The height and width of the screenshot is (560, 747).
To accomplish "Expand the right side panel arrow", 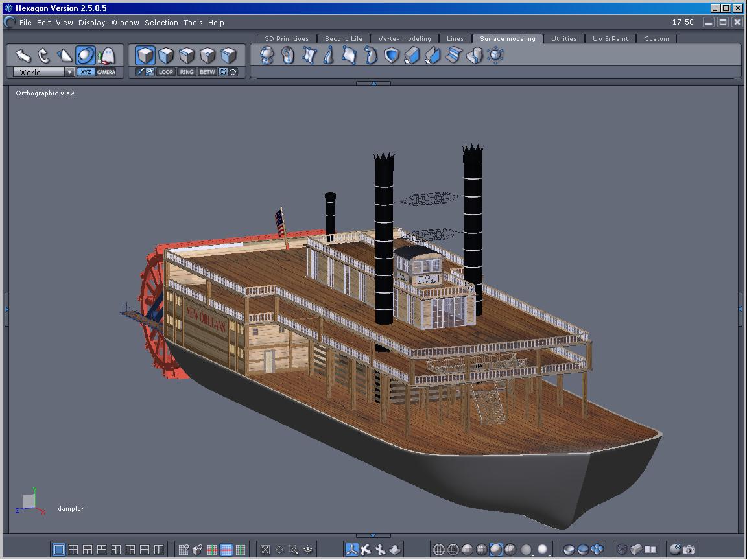I will (741, 309).
